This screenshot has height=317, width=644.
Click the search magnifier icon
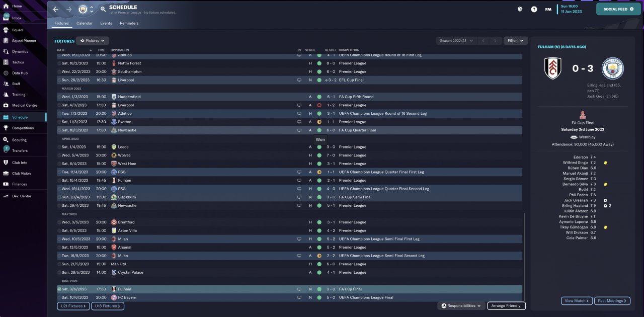[x=103, y=9]
